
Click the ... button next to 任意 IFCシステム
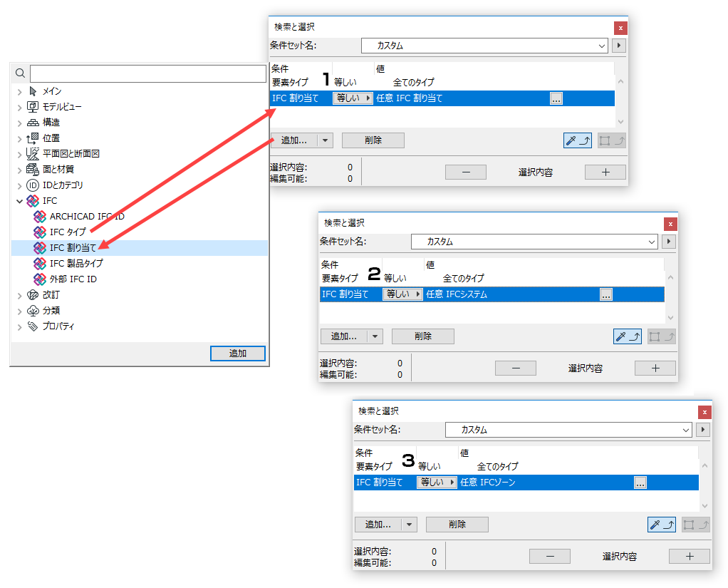[605, 294]
